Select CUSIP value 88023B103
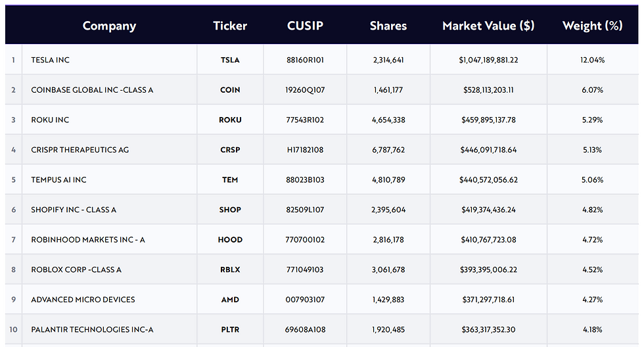This screenshot has height=347, width=644. [305, 180]
